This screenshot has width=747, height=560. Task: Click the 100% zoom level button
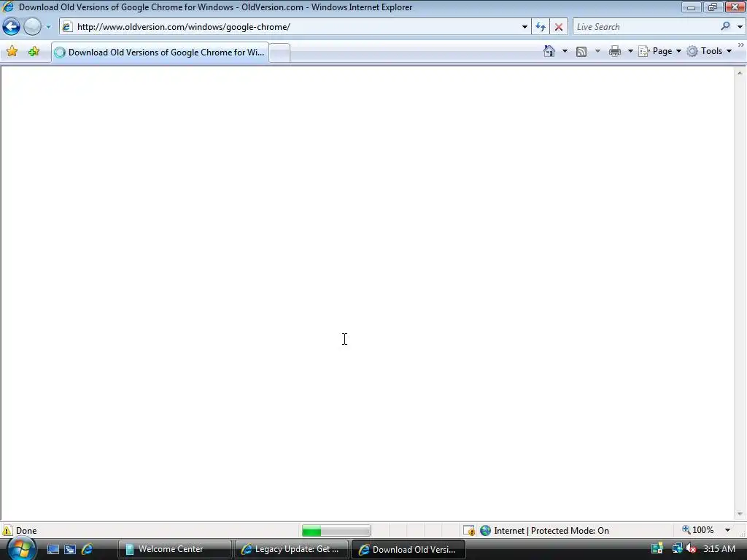(x=698, y=530)
